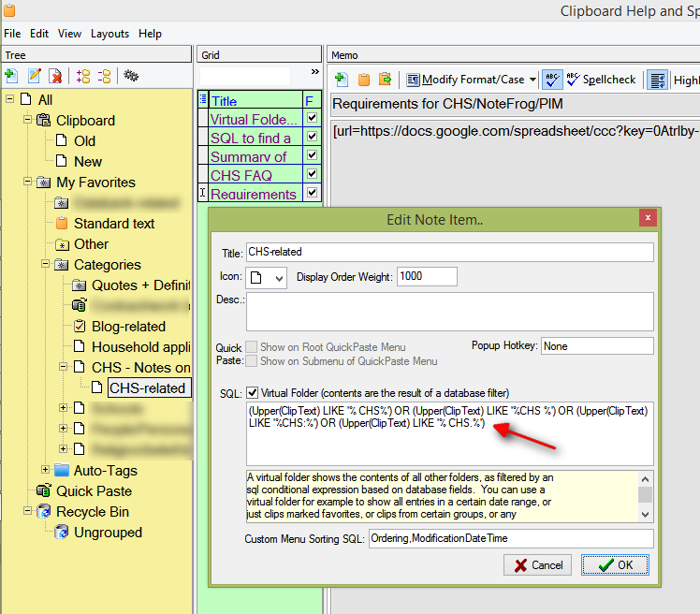Collapse the My Favorites tree node
The image size is (700, 614).
point(28,182)
